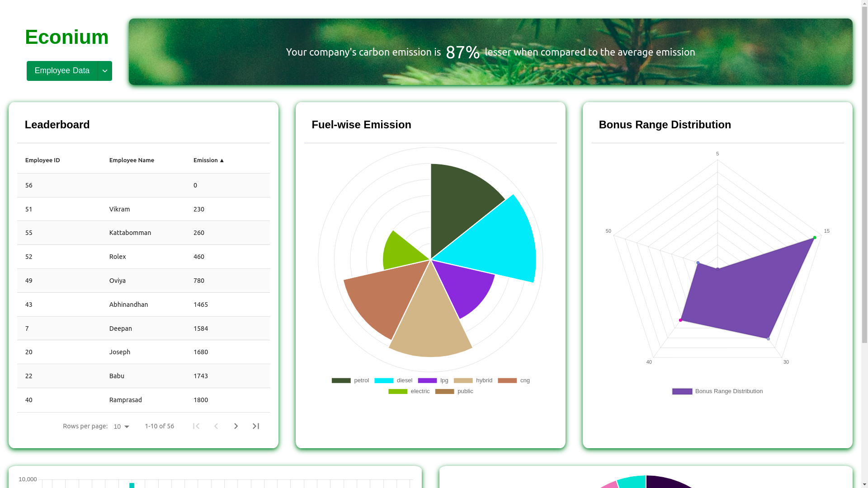Sort by Employee ID column header
The image size is (868, 488).
pyautogui.click(x=42, y=160)
